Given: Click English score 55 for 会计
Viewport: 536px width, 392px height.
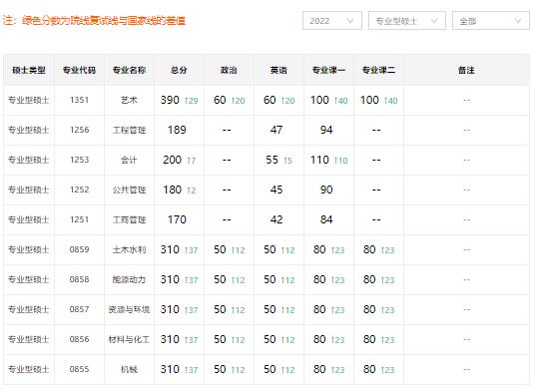Looking at the screenshot, I should point(271,160).
